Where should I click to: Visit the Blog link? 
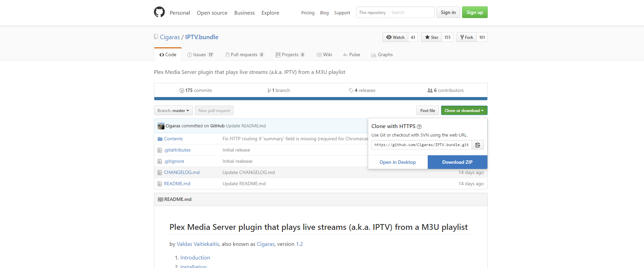tap(325, 13)
